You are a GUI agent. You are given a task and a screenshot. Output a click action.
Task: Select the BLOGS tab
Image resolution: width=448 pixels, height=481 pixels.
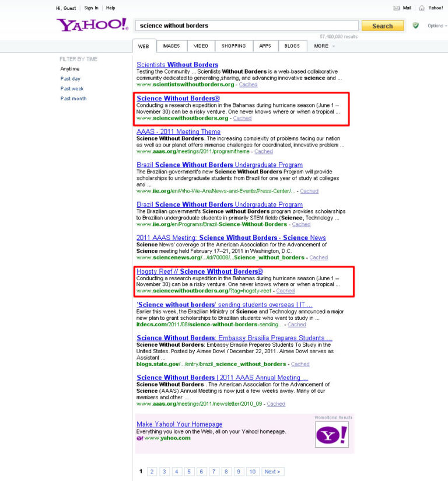point(292,46)
